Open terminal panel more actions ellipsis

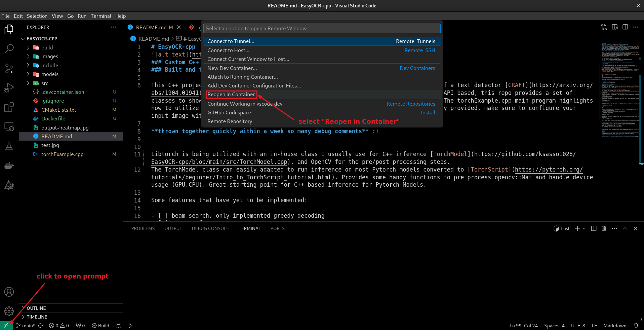pos(614,228)
